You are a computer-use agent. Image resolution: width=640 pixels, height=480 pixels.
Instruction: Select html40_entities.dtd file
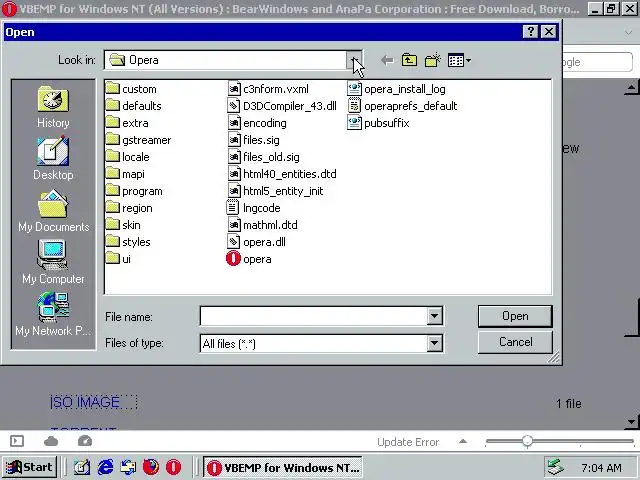pos(282,174)
